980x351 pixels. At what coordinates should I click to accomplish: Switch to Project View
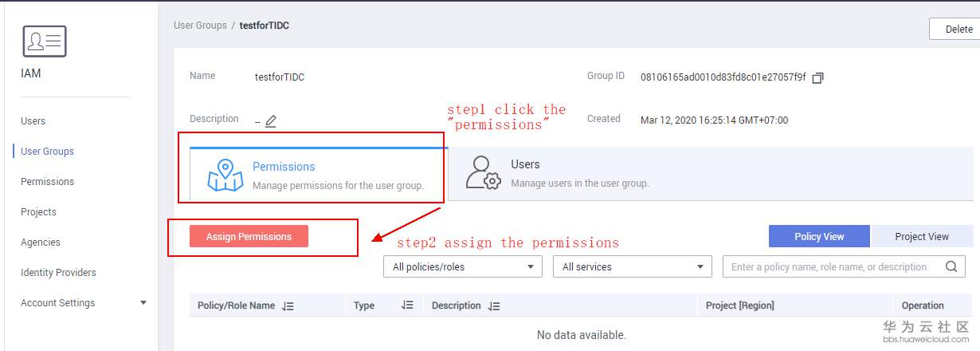(x=922, y=236)
